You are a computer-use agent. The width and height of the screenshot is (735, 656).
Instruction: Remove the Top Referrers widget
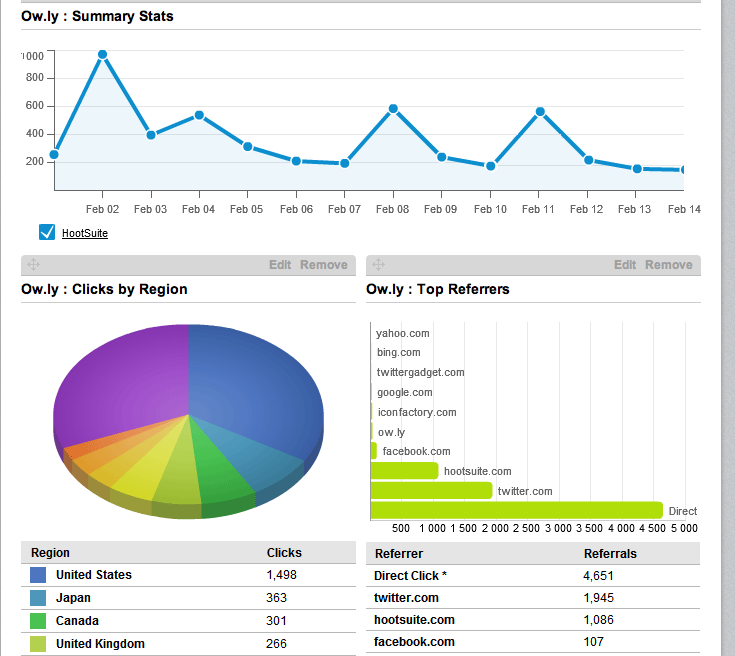click(x=669, y=265)
